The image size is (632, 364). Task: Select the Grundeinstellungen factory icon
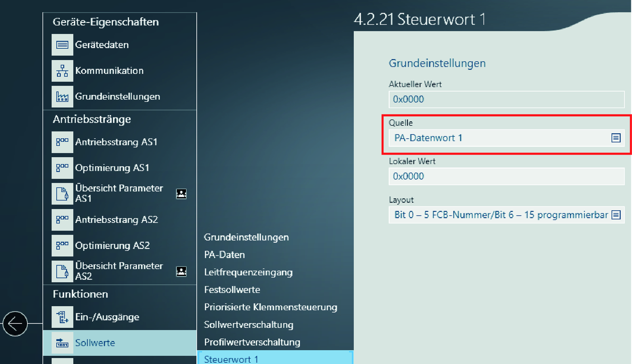pyautogui.click(x=62, y=97)
